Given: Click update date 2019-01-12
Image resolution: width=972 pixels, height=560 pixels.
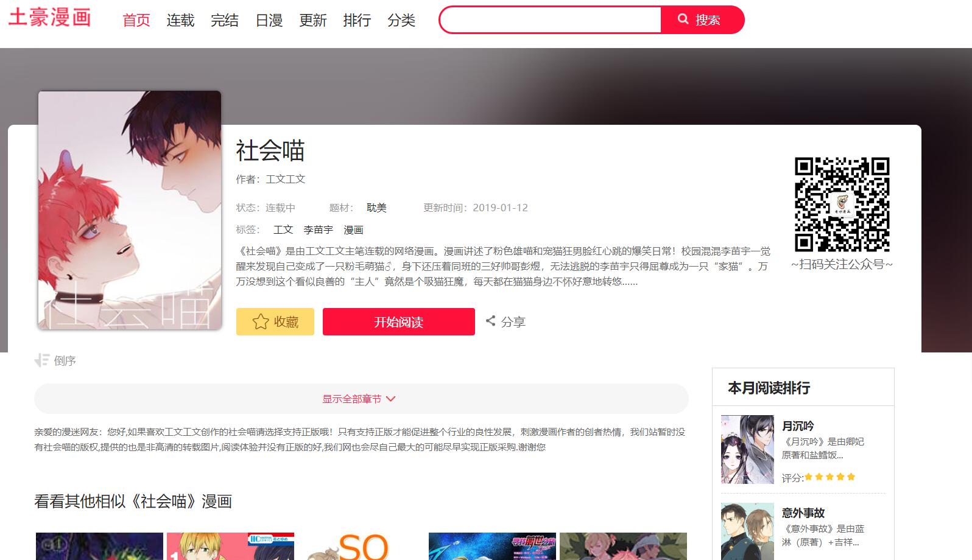Looking at the screenshot, I should pyautogui.click(x=500, y=208).
